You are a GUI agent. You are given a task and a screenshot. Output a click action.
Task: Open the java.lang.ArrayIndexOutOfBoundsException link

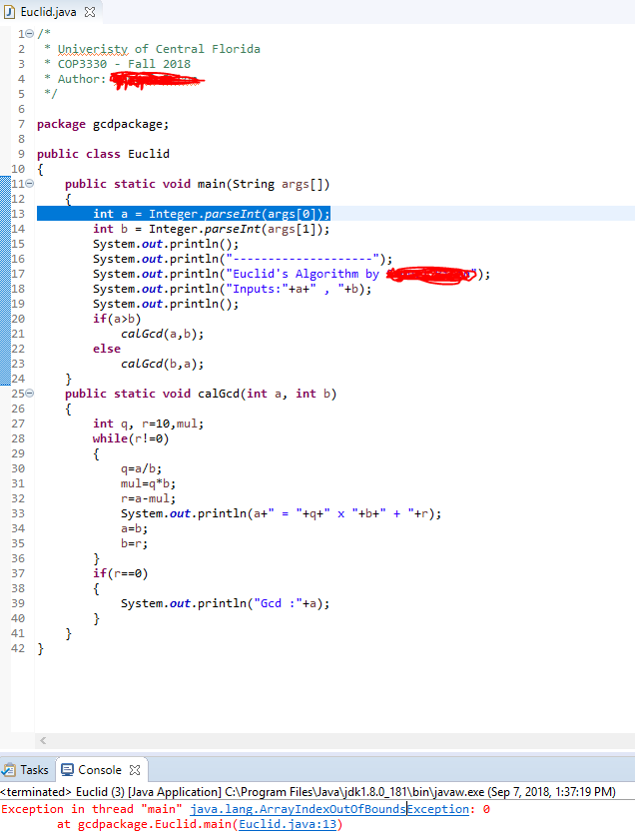(329, 809)
